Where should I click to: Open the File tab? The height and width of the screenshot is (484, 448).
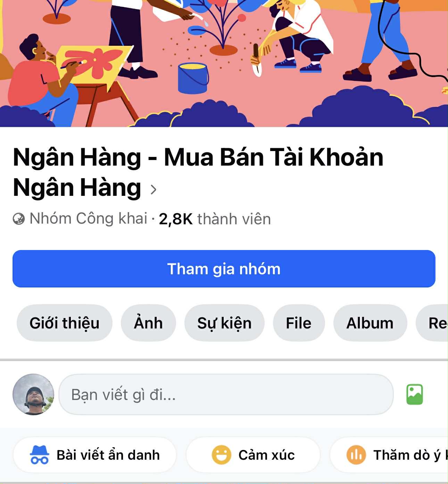pyautogui.click(x=299, y=323)
